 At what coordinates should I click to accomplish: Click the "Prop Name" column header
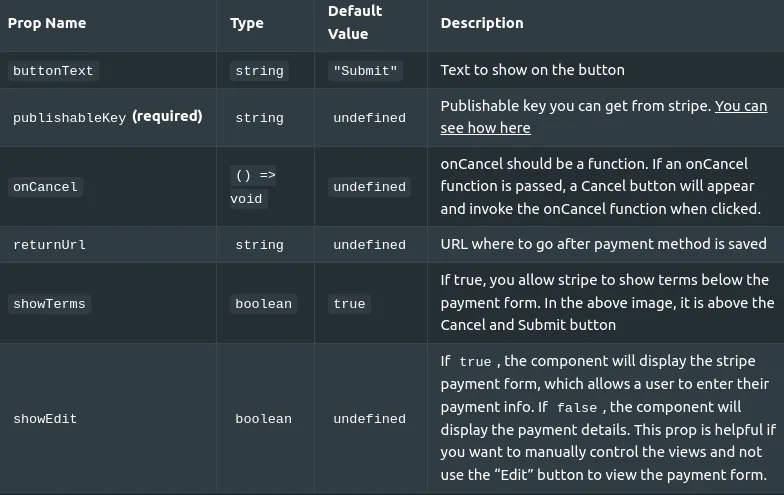[x=47, y=23]
